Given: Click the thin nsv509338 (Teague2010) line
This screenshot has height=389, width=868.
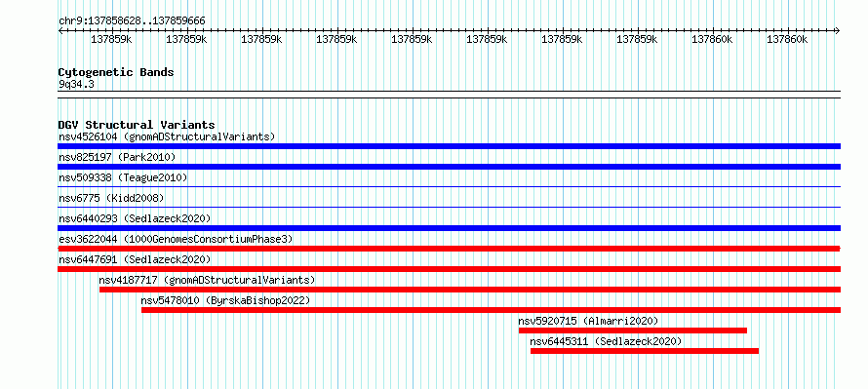Looking at the screenshot, I should (449, 187).
